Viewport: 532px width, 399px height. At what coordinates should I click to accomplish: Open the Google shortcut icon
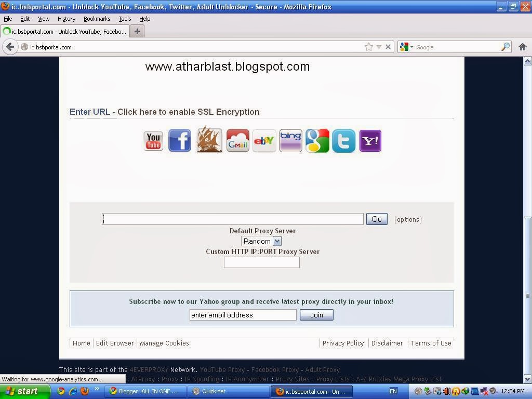[317, 140]
